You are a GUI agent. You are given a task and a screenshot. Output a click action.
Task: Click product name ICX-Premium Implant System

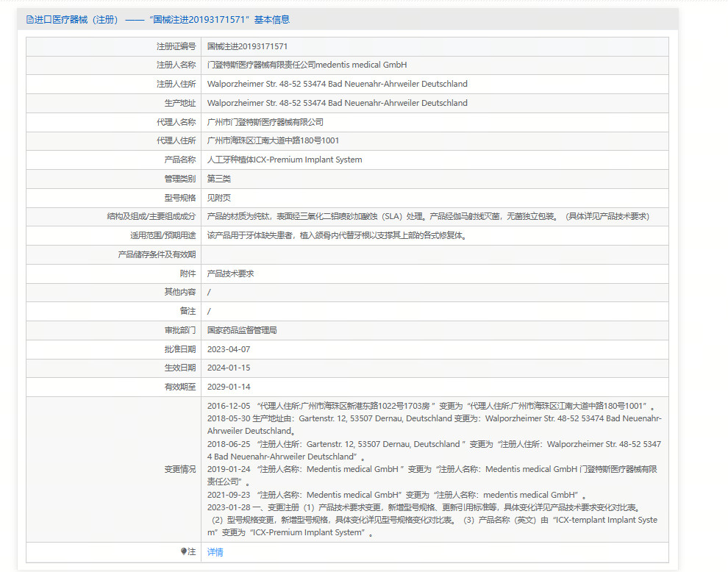(285, 160)
